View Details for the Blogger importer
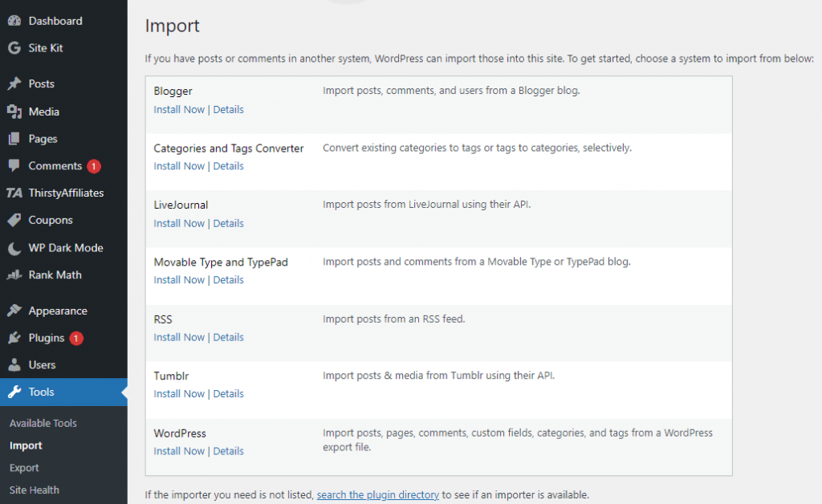The height and width of the screenshot is (504, 822). 228,109
